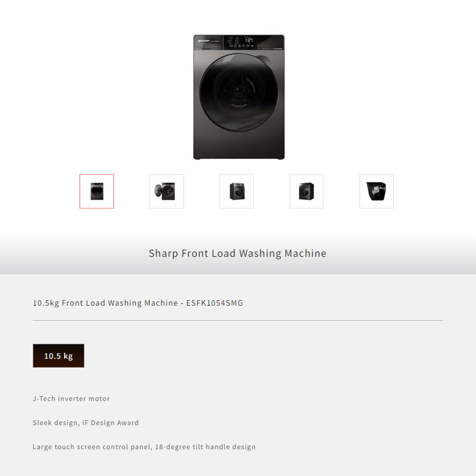This screenshot has width=476, height=476.
Task: Click the Sleek design, iF Design Award line
Action: point(86,423)
